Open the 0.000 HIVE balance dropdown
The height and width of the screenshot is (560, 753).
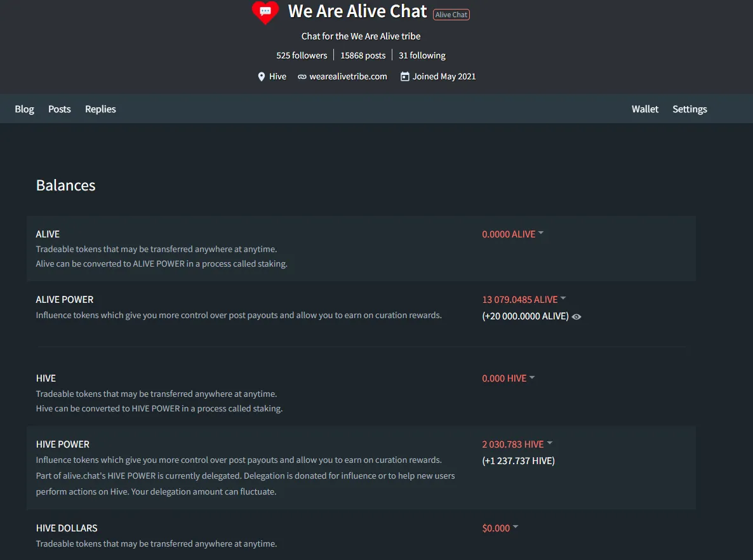508,378
